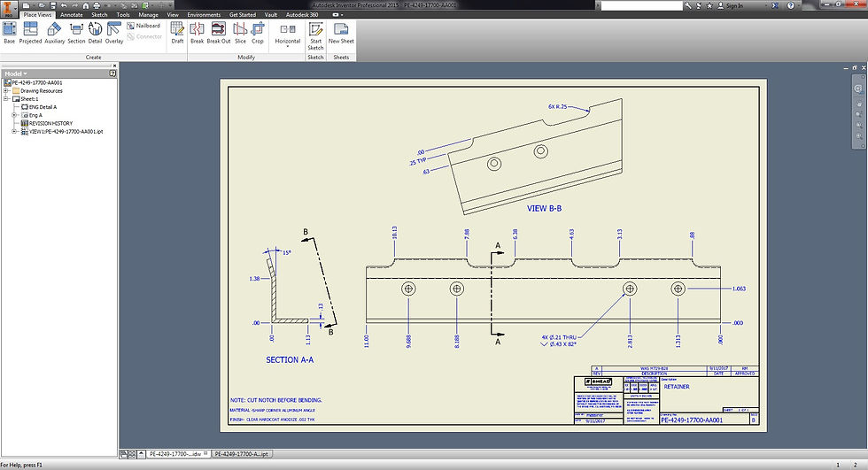
Task: Click the browser panel help icon
Action: pyautogui.click(x=113, y=73)
